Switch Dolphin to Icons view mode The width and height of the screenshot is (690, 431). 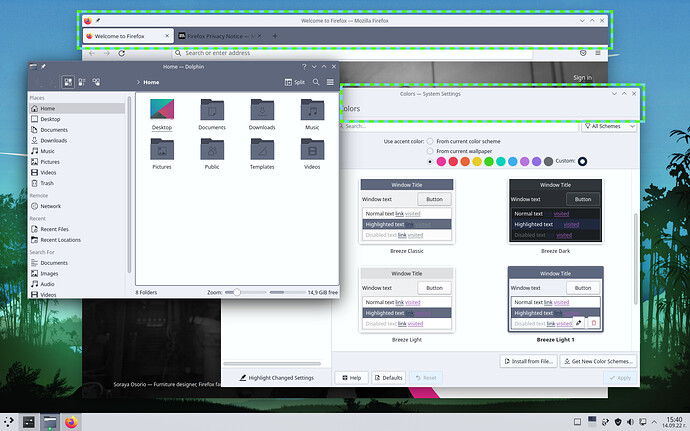coord(68,82)
